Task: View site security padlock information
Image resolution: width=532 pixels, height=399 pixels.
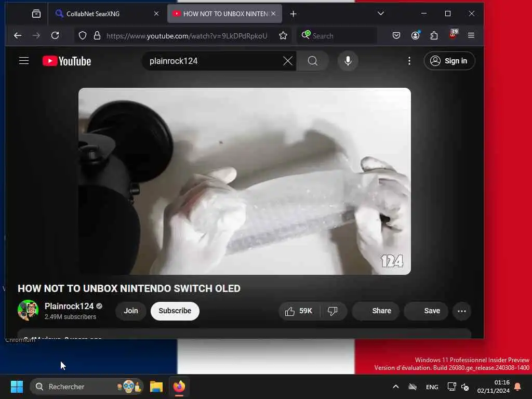Action: point(97,36)
